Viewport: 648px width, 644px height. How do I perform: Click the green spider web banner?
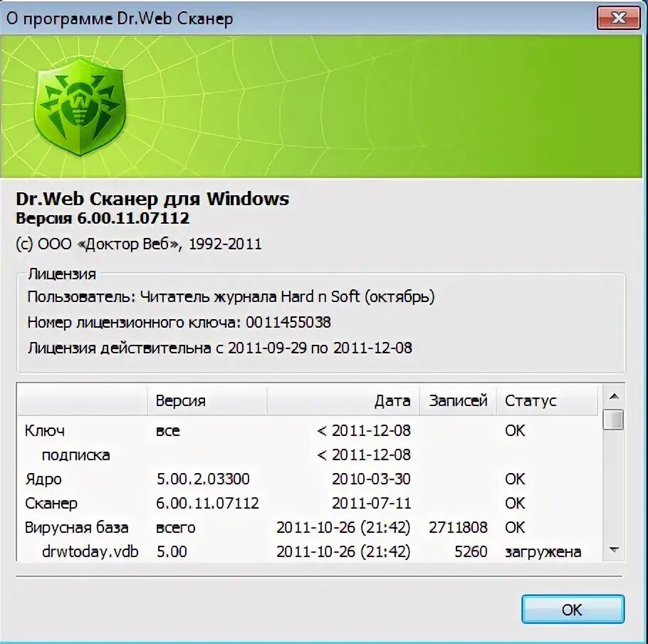coord(321,107)
